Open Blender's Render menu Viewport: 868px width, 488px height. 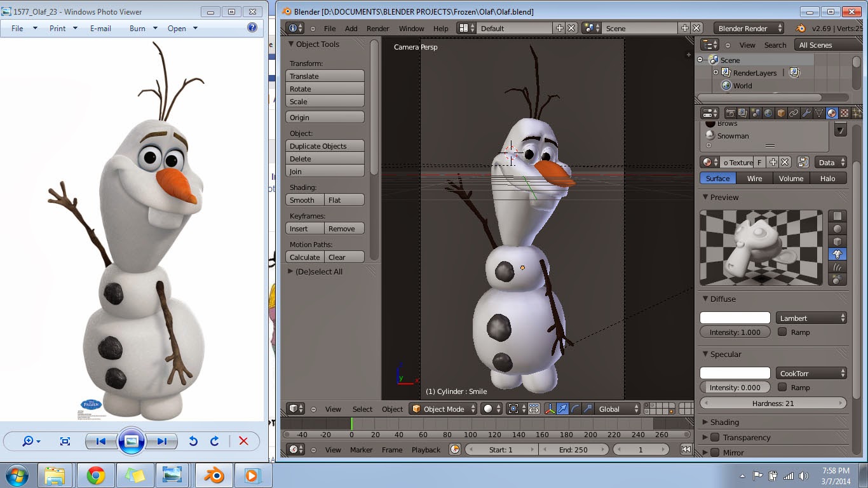tap(378, 28)
